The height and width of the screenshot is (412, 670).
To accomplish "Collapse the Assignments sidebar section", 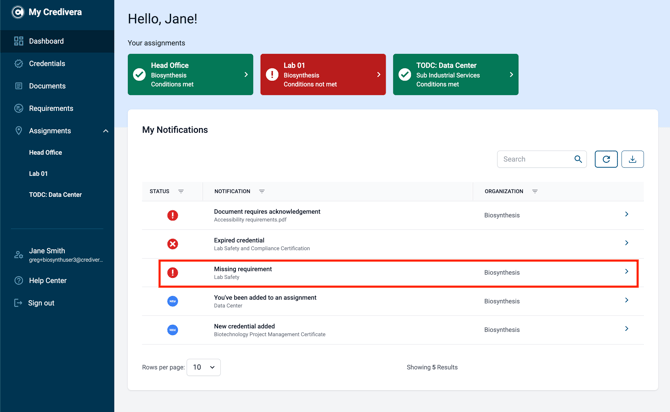I will (x=106, y=131).
